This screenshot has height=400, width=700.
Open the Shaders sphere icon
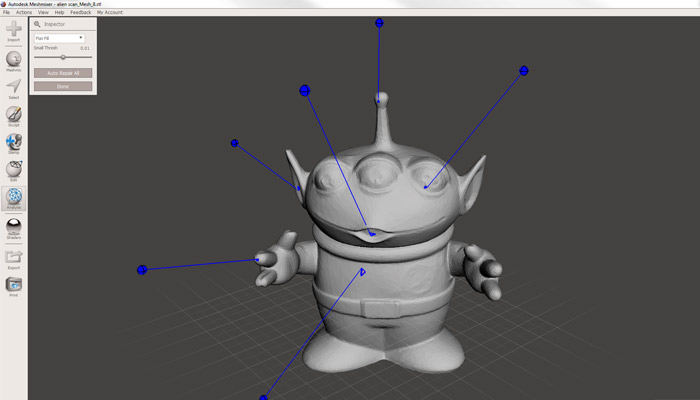point(14,227)
